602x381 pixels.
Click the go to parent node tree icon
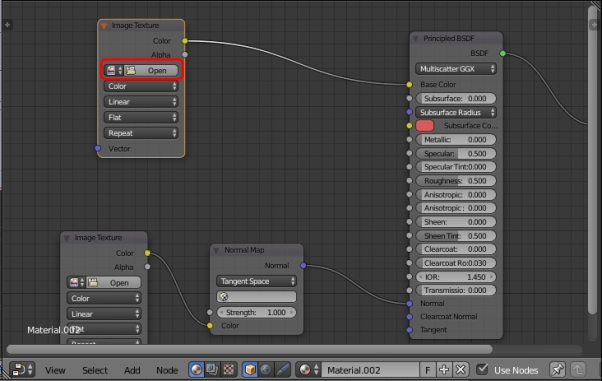[x=578, y=370]
